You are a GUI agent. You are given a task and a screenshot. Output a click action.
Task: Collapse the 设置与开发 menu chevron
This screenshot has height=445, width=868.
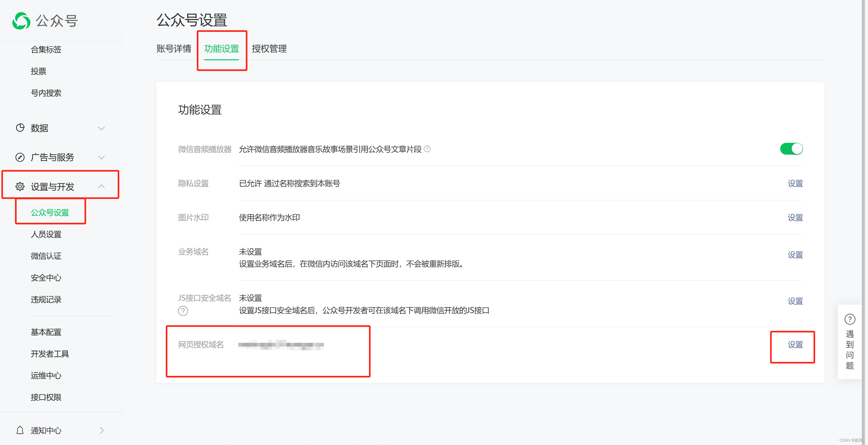pos(101,186)
